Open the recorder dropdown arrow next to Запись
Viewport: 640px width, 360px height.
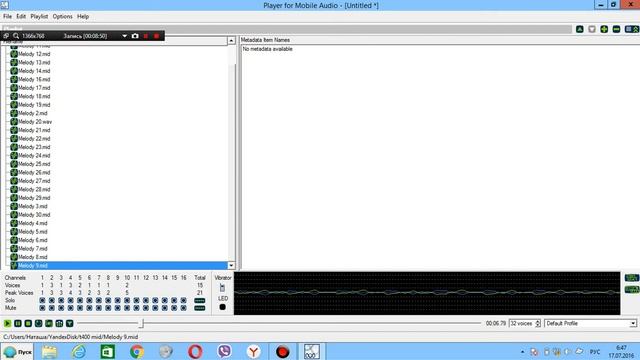124,36
